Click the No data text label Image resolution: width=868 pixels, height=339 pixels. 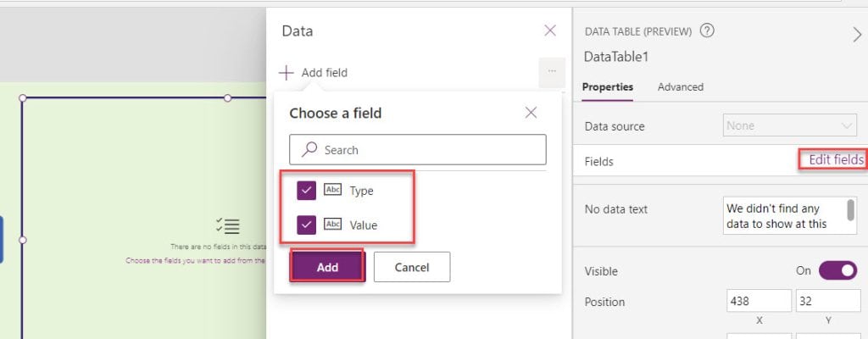click(x=616, y=209)
